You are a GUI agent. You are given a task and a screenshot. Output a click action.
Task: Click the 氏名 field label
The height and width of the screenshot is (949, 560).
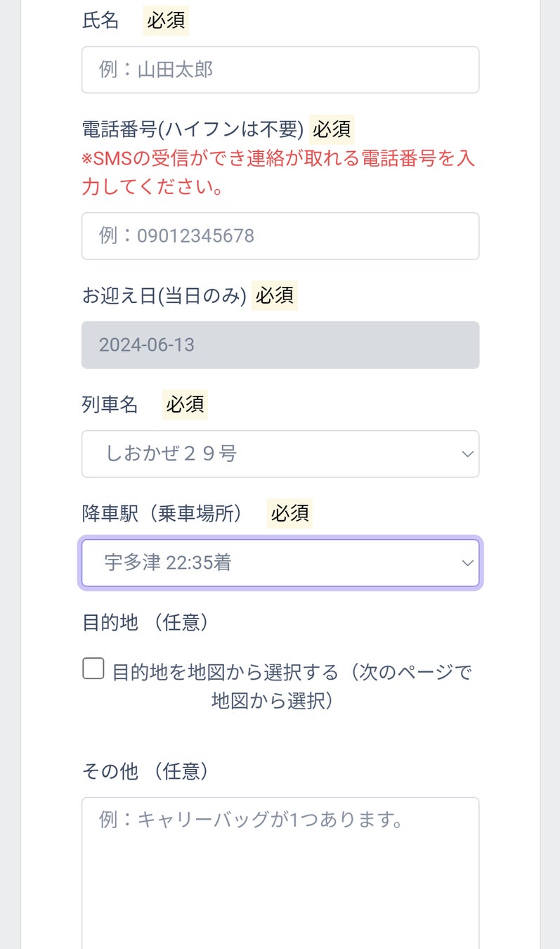point(100,20)
